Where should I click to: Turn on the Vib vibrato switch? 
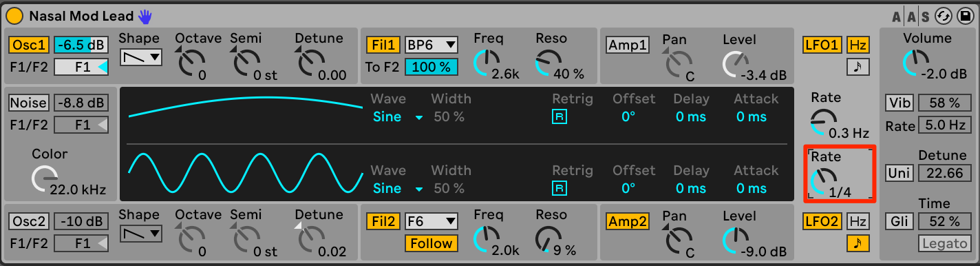point(899,103)
